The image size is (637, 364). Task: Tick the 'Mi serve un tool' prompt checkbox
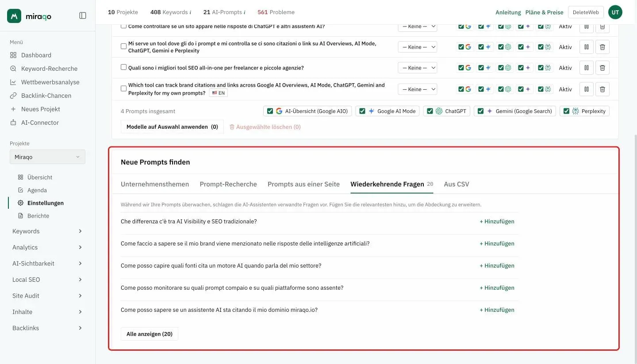pos(123,46)
